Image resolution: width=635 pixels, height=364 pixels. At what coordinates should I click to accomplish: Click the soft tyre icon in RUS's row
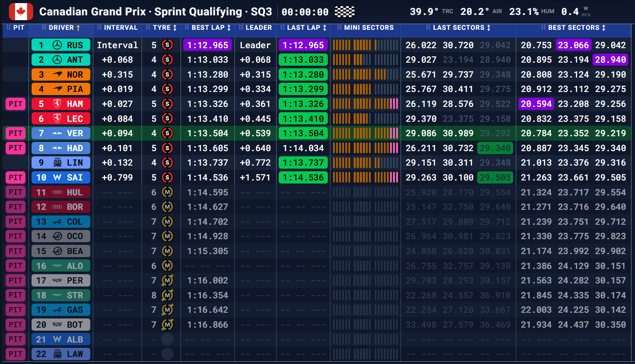coord(167,45)
